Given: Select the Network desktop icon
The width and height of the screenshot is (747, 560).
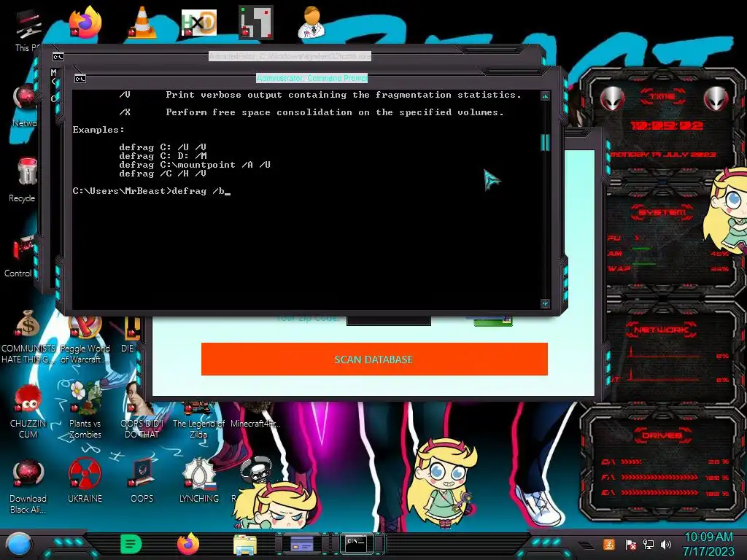Looking at the screenshot, I should (25, 106).
